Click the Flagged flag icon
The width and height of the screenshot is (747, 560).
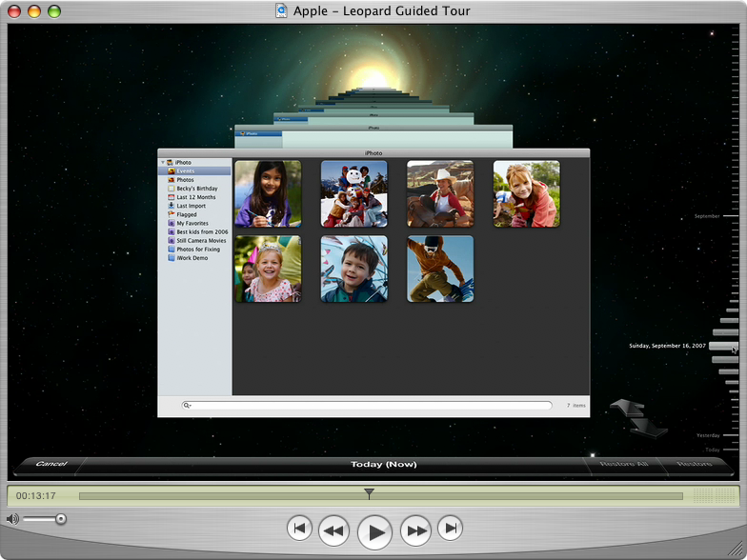[x=172, y=214]
